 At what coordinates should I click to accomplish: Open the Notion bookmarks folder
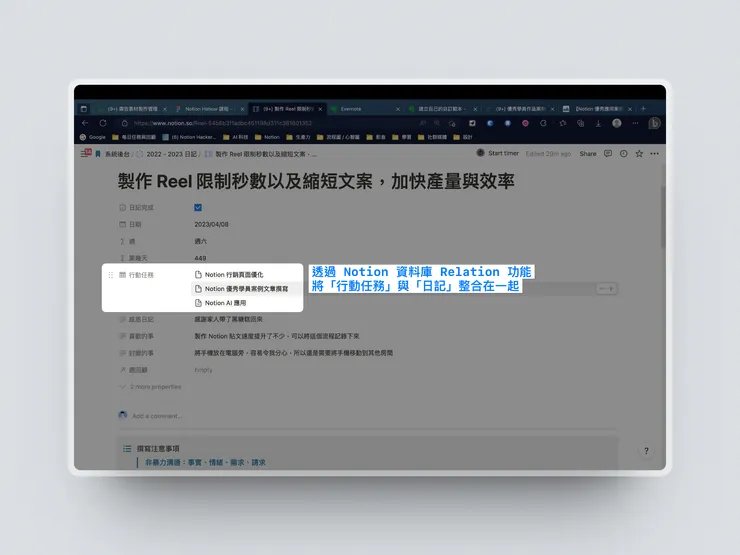pos(267,137)
